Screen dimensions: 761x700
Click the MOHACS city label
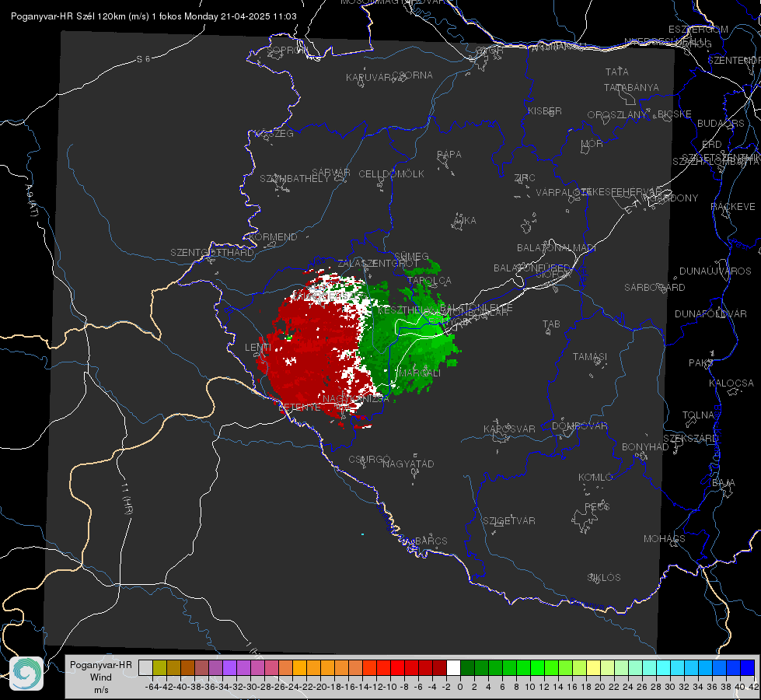(x=665, y=539)
